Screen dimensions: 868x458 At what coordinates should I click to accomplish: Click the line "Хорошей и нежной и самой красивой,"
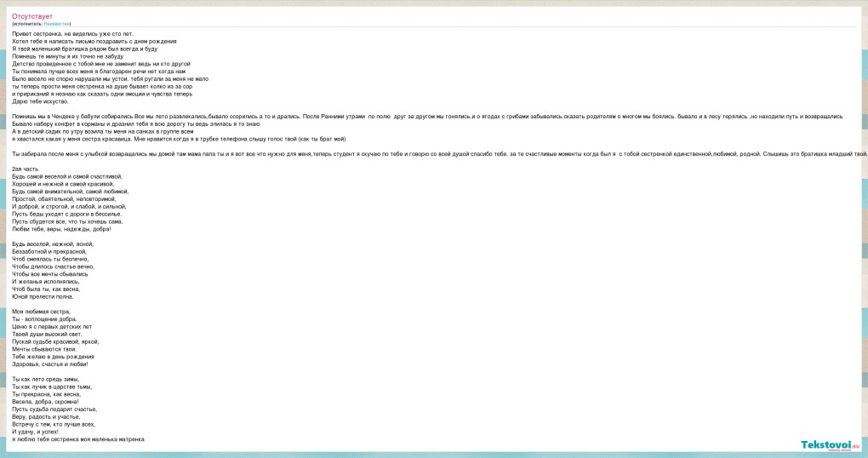[65, 184]
